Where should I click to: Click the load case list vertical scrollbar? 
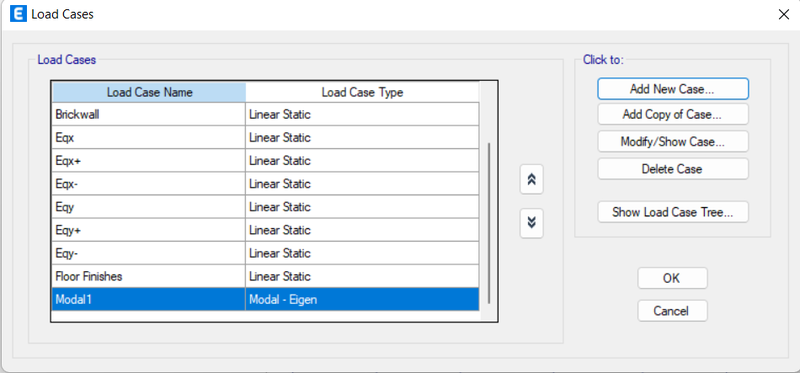click(489, 223)
